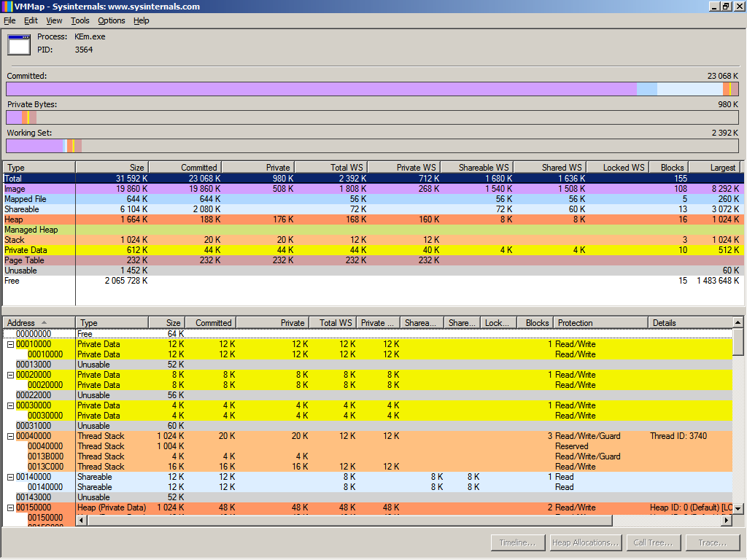The height and width of the screenshot is (560, 747).
Task: Collapse the 00040000 Thread Stack entry
Action: [10, 436]
